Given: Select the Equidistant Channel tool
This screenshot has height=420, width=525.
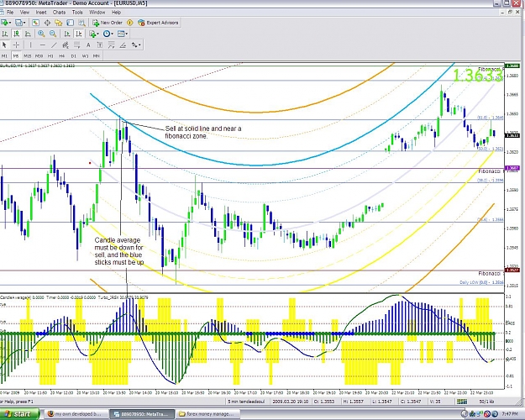Looking at the screenshot, I should click(66, 45).
